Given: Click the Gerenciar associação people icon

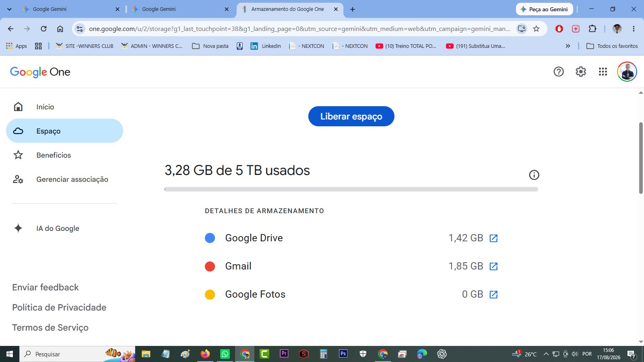Looking at the screenshot, I should (18, 179).
